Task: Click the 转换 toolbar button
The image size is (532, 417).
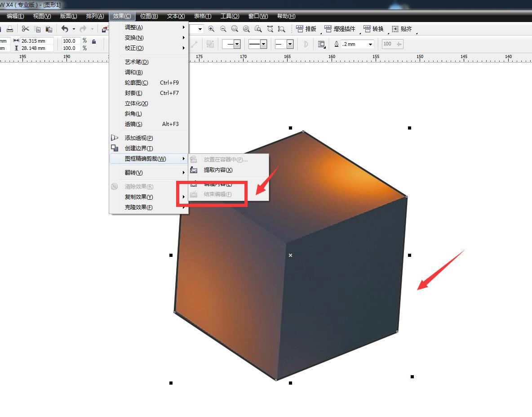Action: 373,29
